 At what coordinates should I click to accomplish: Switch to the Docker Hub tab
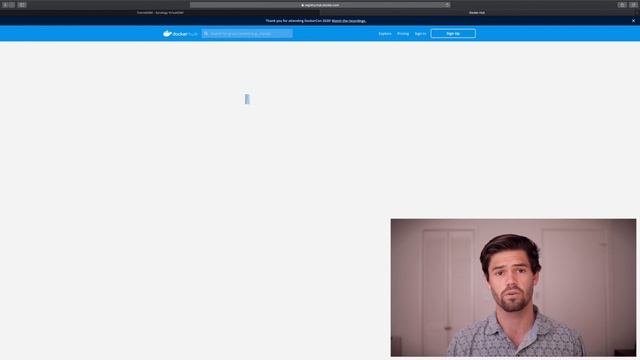(477, 13)
